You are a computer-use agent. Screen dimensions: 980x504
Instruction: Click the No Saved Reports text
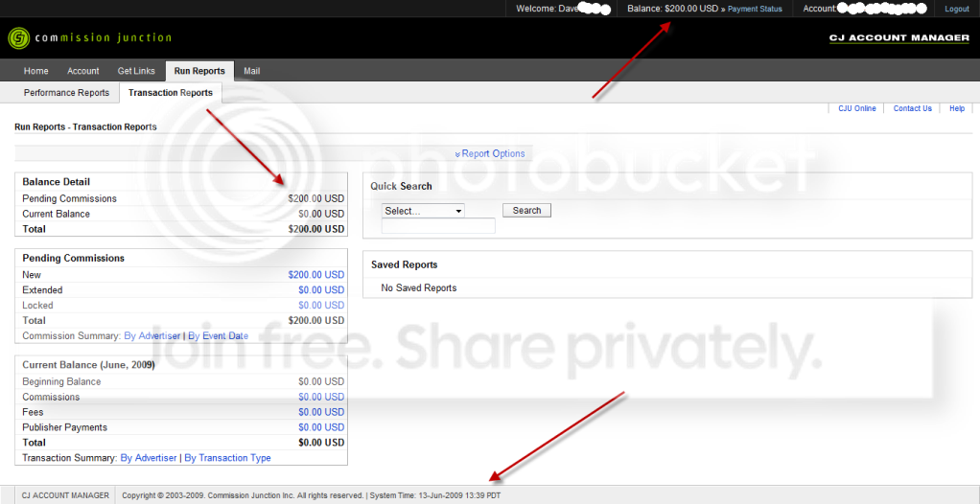point(419,287)
